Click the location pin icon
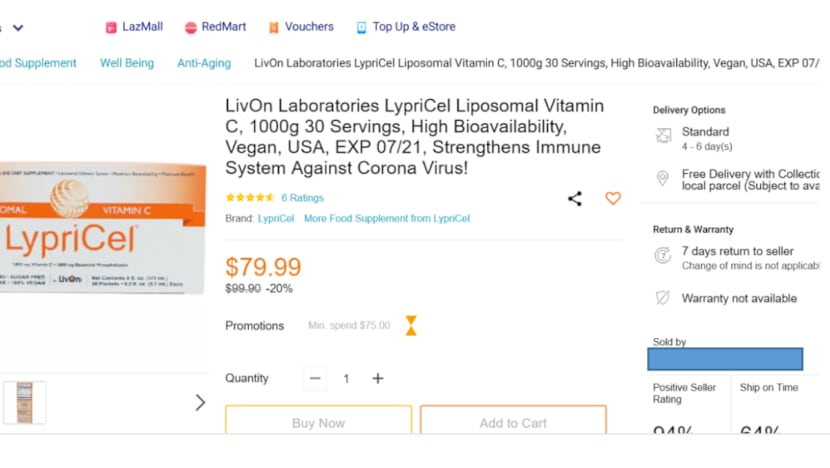 coord(662,178)
